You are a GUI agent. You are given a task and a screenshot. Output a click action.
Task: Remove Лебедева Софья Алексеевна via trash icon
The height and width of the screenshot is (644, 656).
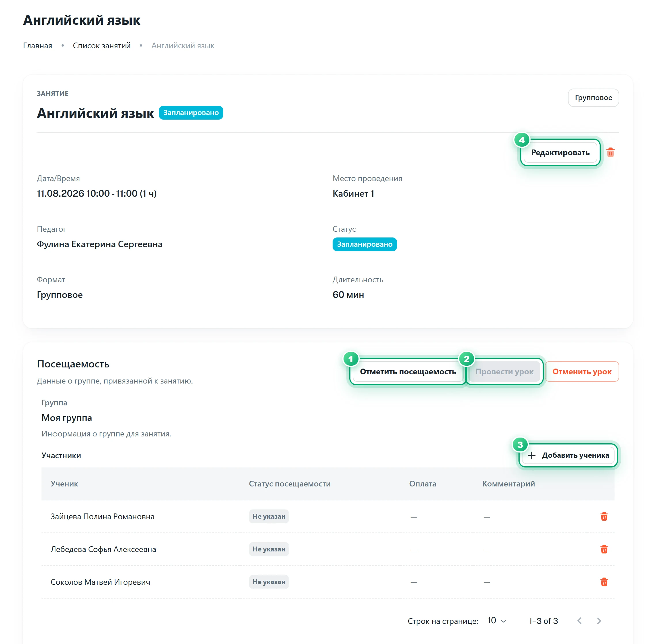tap(604, 549)
